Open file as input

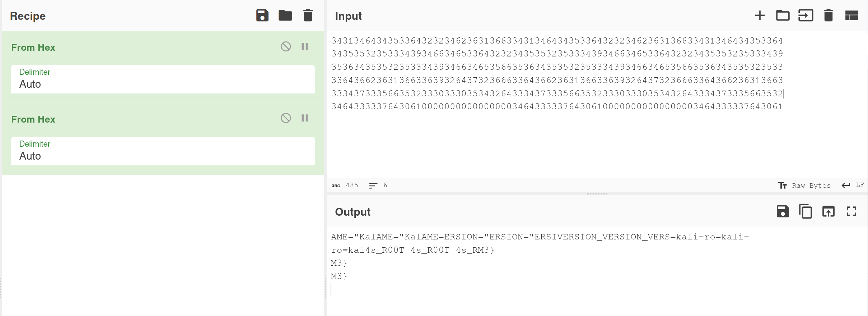(x=806, y=15)
